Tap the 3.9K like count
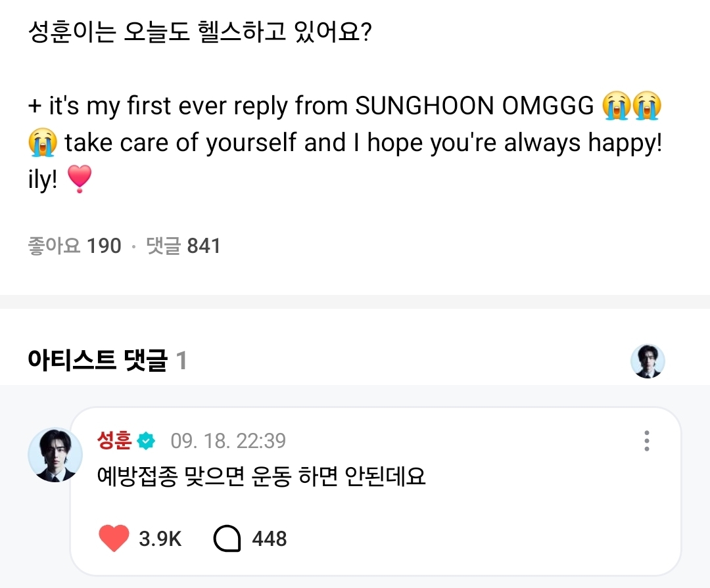The width and height of the screenshot is (710, 588). coord(160,539)
